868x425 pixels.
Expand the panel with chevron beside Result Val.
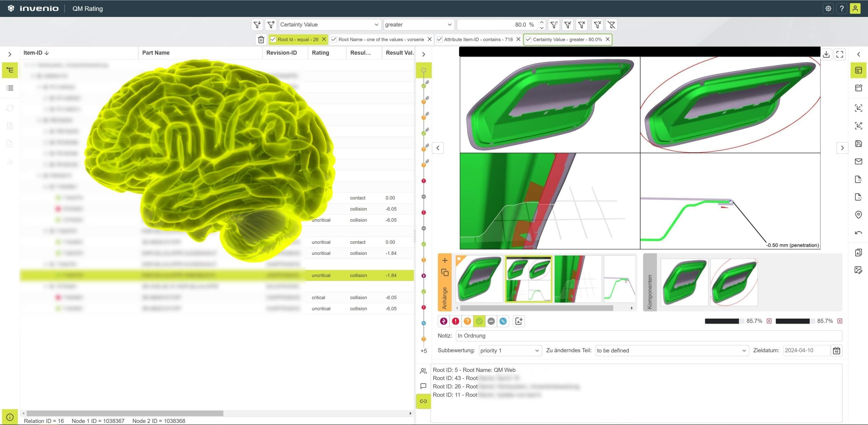[423, 54]
